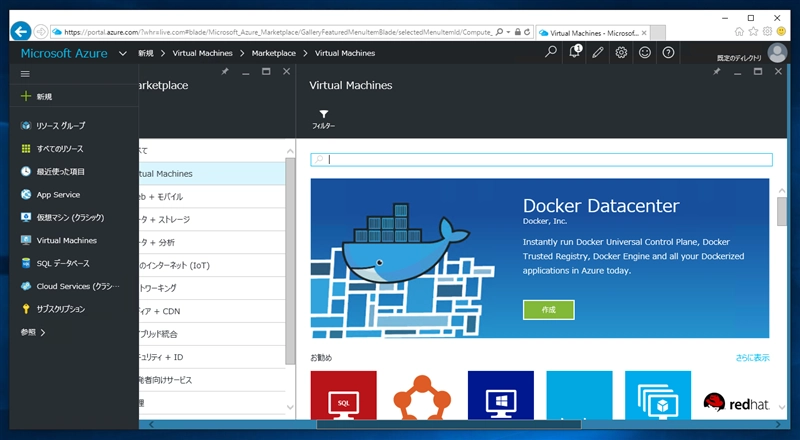Select メディア + CDN category
The width and height of the screenshot is (800, 440).
(x=212, y=311)
